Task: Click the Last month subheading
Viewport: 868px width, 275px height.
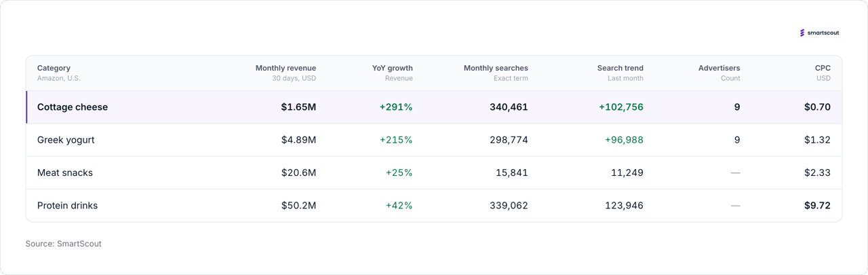Action: pos(625,79)
